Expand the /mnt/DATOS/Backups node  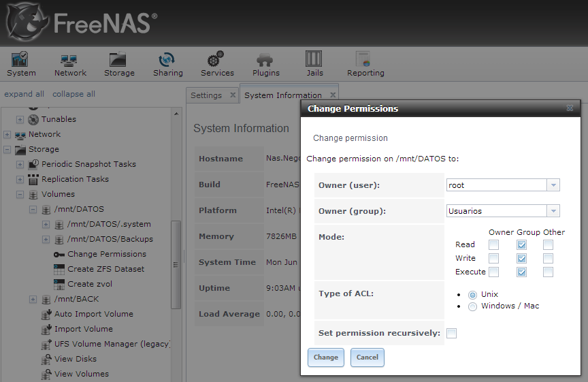point(46,240)
